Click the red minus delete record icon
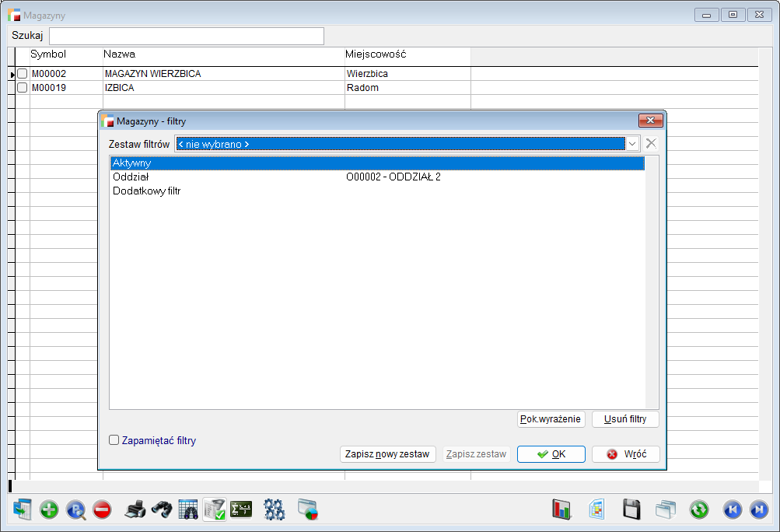Viewport: 780px width, 532px height. point(102,510)
